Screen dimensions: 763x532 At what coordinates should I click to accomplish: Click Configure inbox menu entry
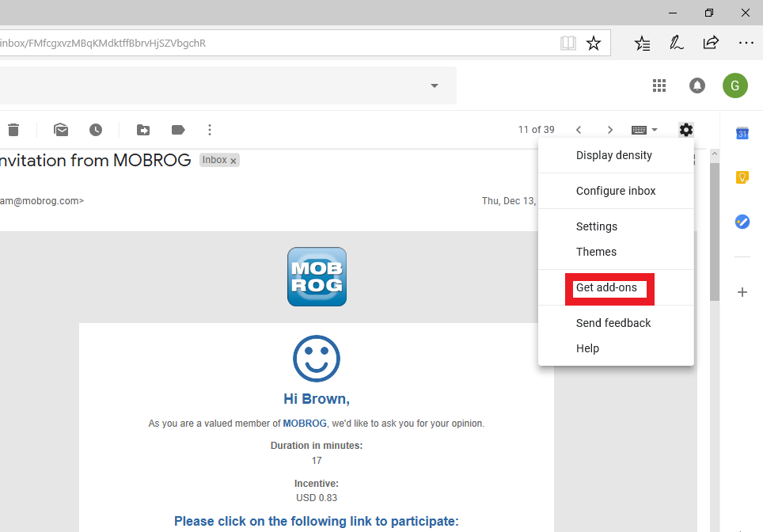(x=616, y=190)
